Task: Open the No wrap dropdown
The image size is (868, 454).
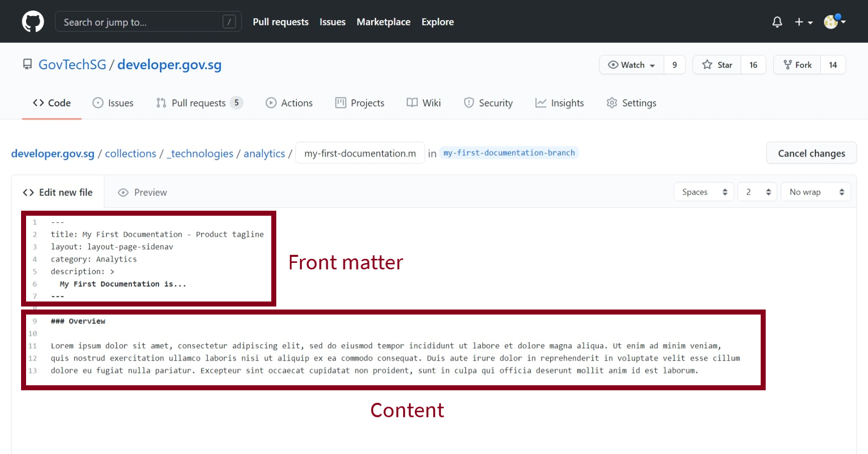Action: (815, 192)
